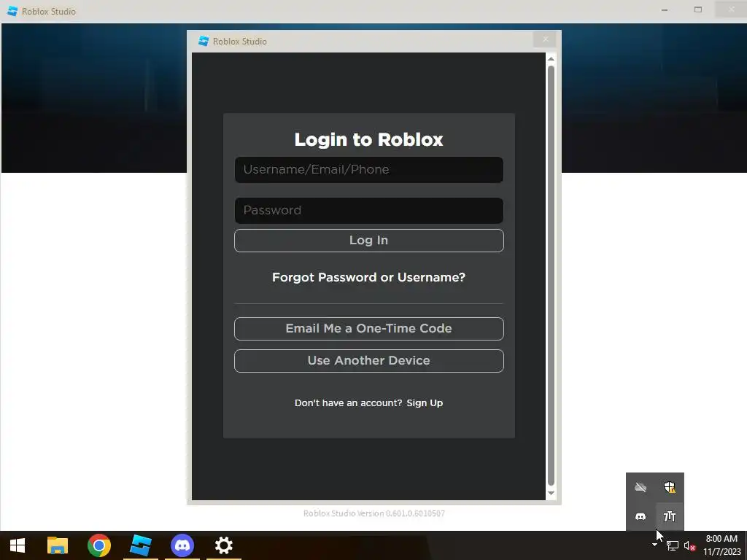Open Windows Security shield tray icon

(x=670, y=487)
